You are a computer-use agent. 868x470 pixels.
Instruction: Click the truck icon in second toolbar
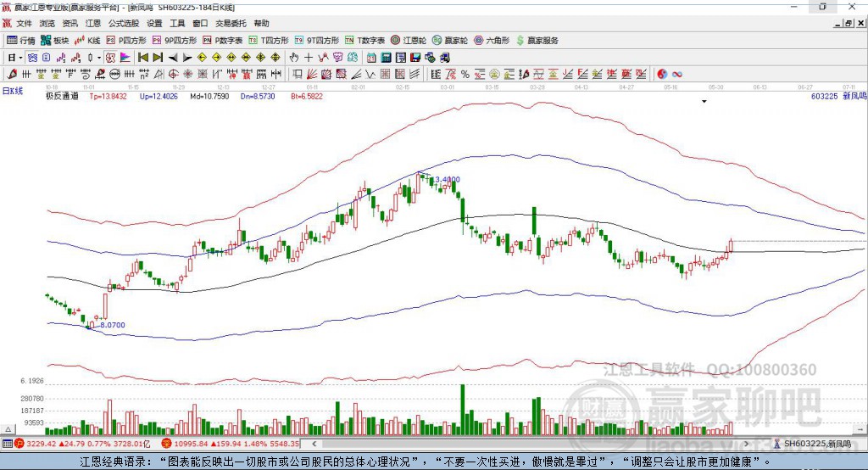point(444,57)
